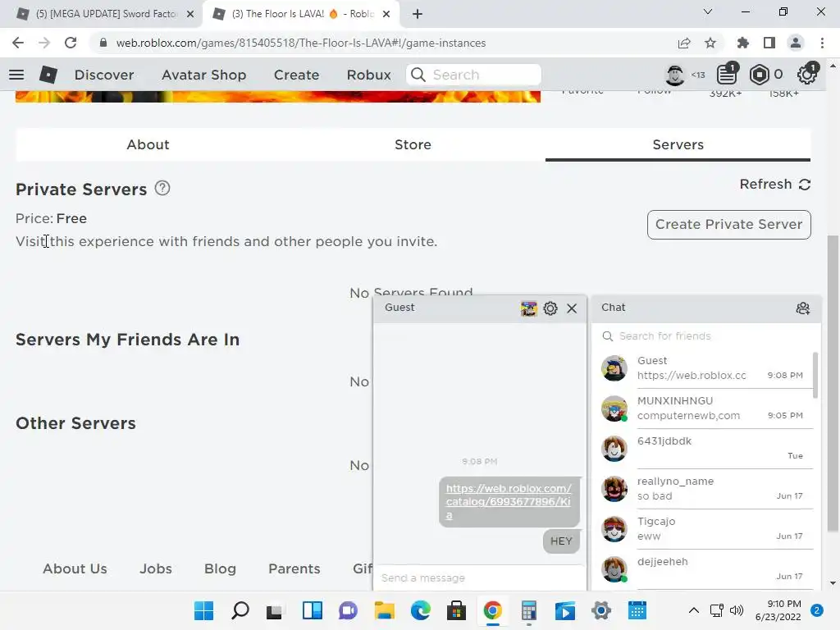840x630 pixels.
Task: Open the catalog link in chat
Action: pos(509,501)
